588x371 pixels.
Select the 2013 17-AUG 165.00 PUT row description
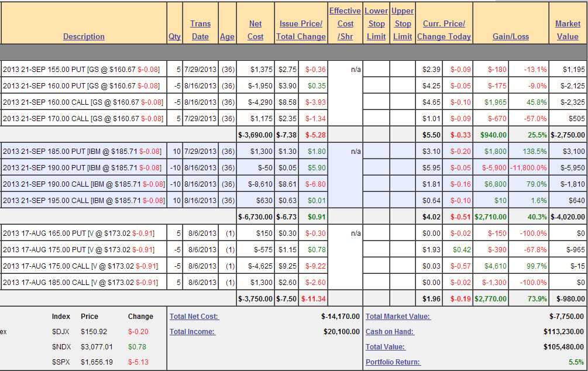click(79, 233)
